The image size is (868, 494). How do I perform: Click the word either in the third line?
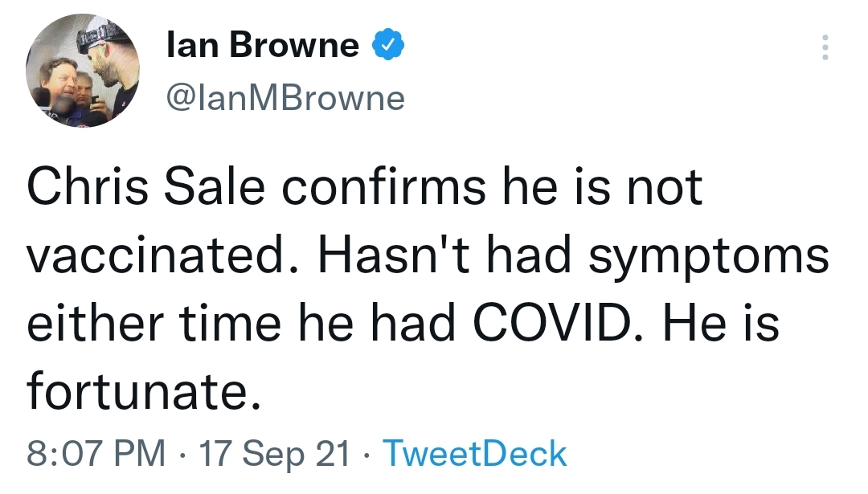point(95,323)
